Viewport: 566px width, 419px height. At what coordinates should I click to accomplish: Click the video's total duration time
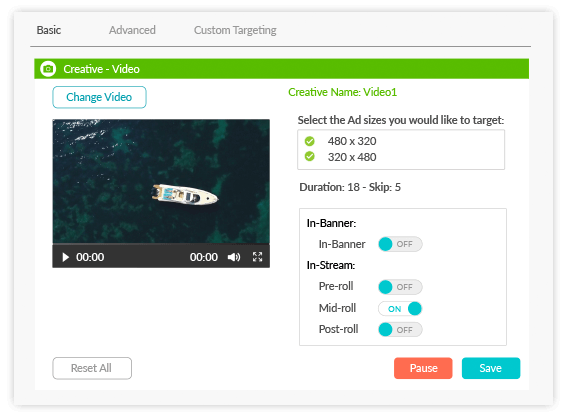(x=204, y=257)
